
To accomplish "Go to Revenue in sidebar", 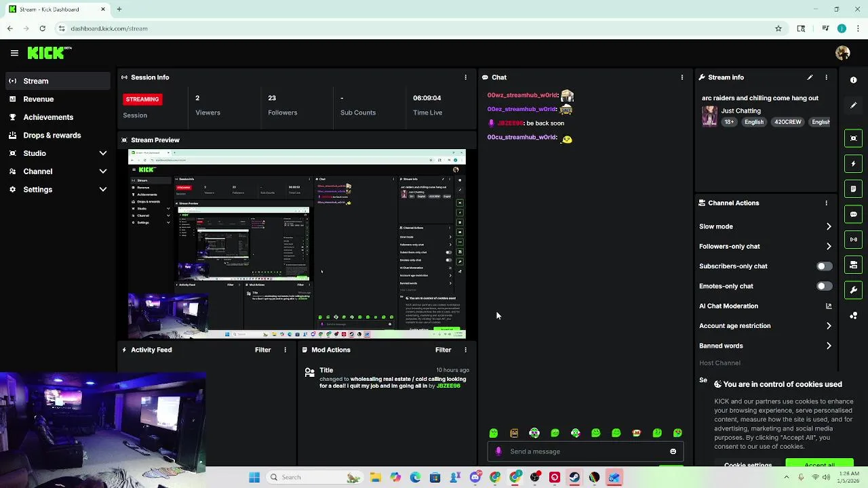I will [58, 99].
